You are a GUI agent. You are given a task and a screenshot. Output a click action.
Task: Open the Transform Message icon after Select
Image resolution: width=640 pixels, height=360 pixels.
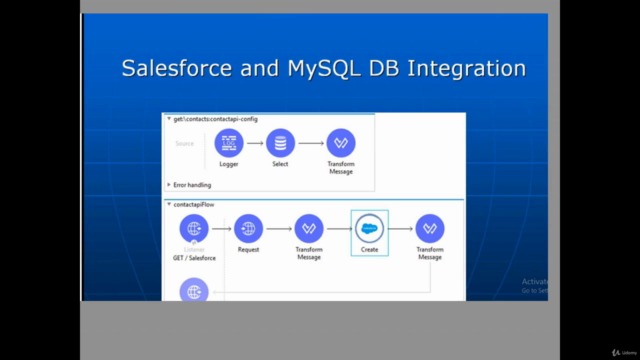pos(341,143)
